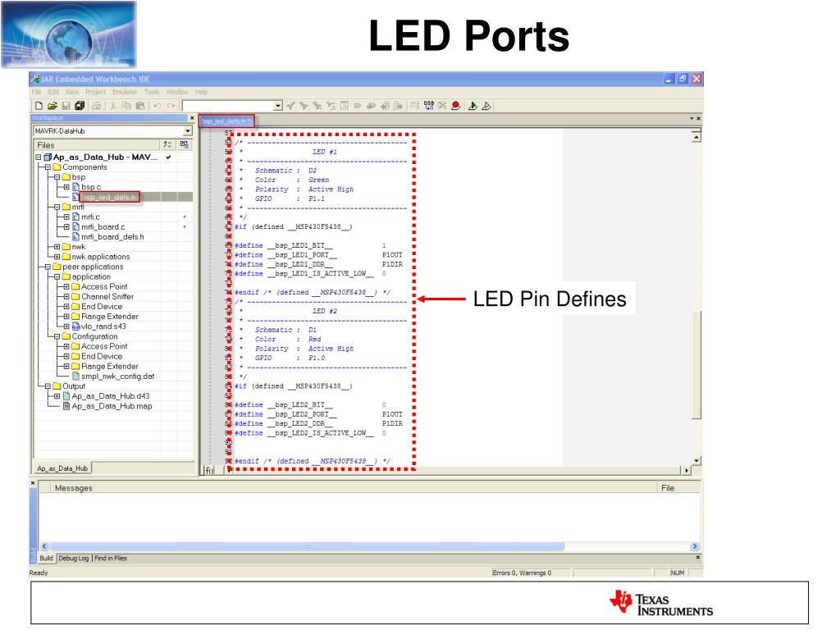Click the Print icon in the toolbar
This screenshot has width=840, height=630.
pos(97,106)
